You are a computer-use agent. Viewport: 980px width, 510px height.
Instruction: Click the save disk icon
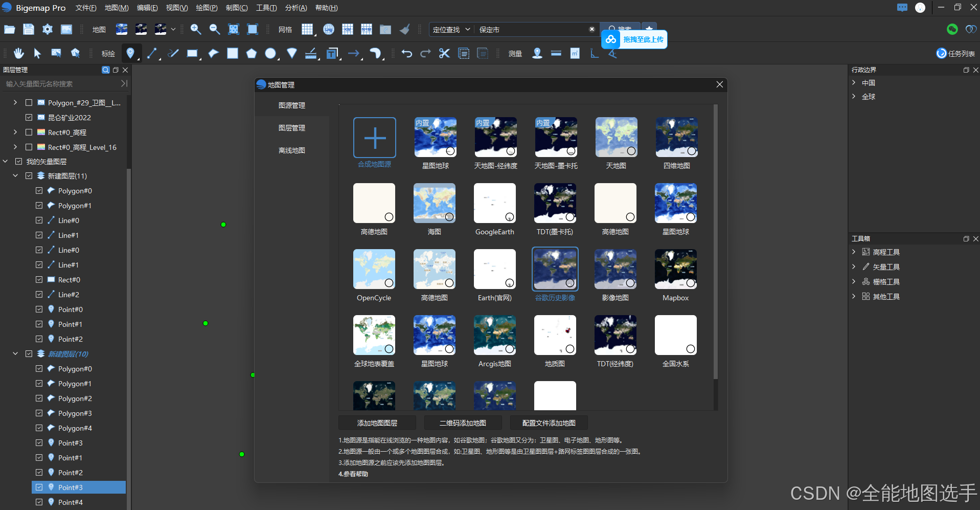pos(29,29)
